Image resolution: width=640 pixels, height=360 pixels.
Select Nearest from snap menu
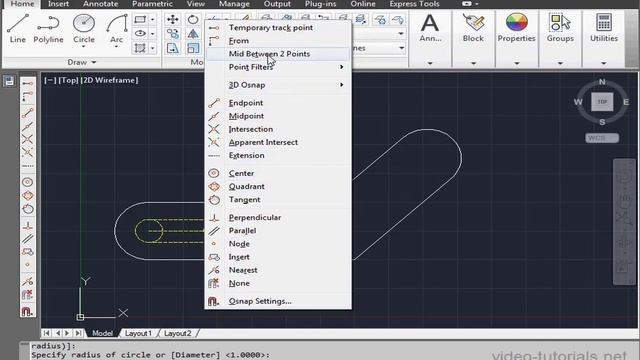[278, 270]
